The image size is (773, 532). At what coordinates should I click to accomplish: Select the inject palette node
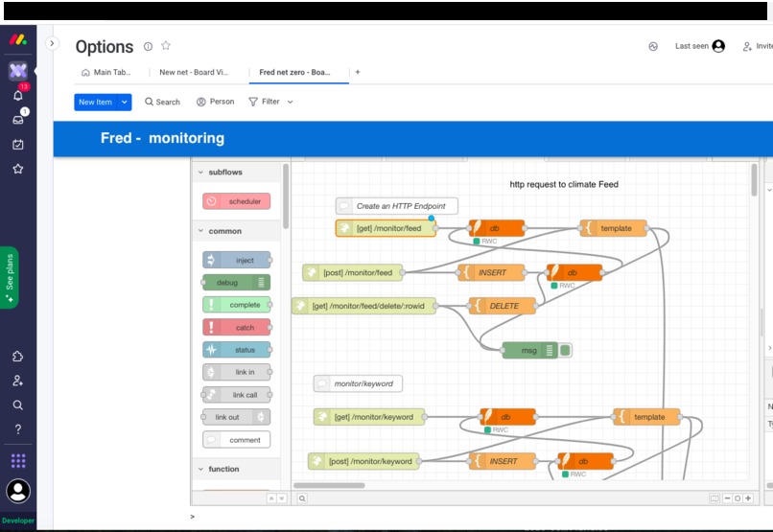point(237,260)
